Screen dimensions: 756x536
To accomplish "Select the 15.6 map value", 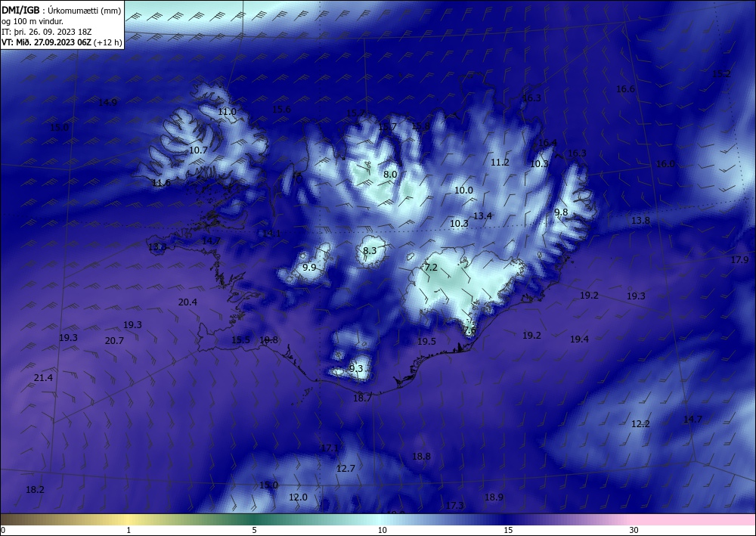I will tap(281, 109).
